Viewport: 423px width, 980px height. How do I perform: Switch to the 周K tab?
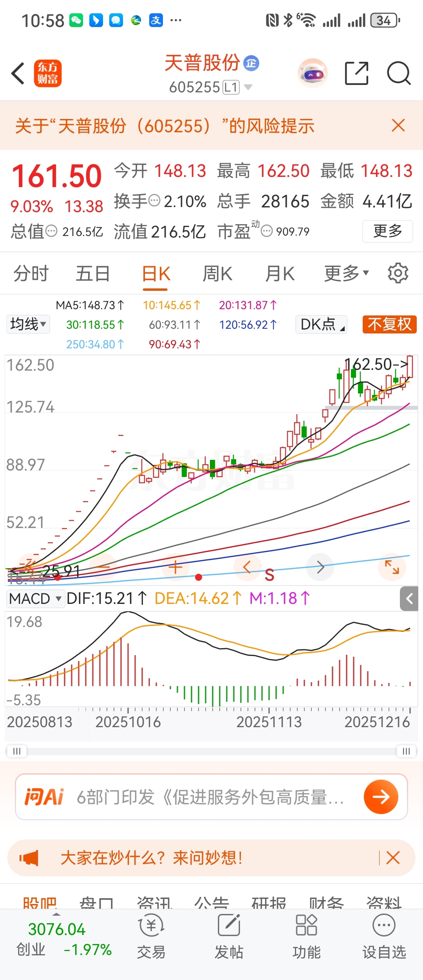[x=217, y=273]
